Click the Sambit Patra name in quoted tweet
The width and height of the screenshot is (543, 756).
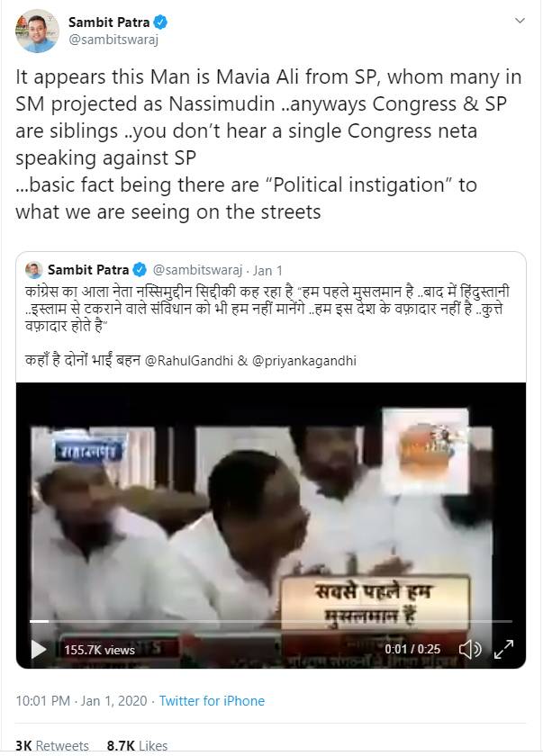pos(88,270)
